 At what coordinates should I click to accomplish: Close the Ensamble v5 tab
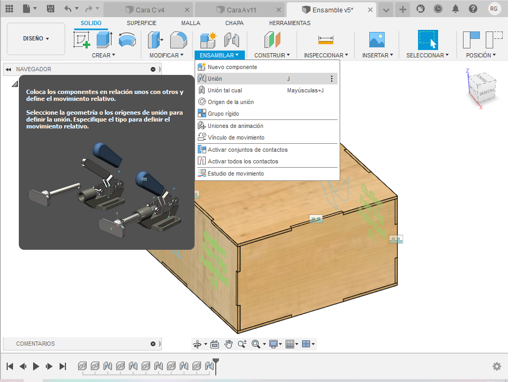(370, 10)
